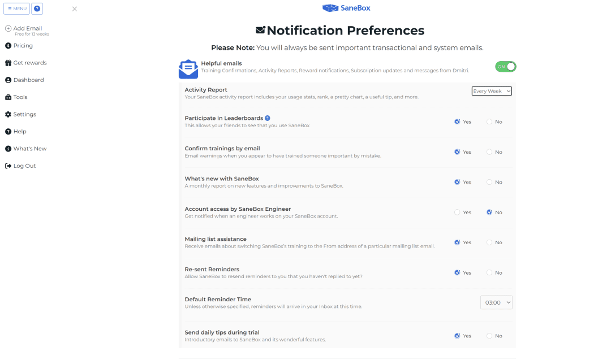Expand the MENU button at top left
The height and width of the screenshot is (364, 611).
[16, 8]
